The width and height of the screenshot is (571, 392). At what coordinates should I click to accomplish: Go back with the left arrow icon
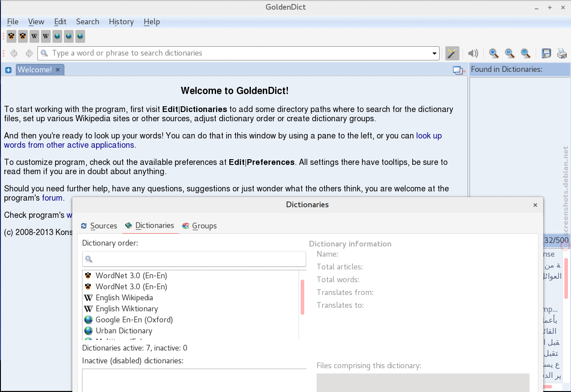(14, 53)
